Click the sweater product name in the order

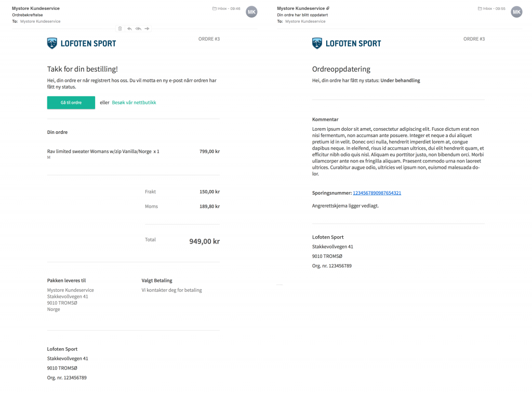click(x=99, y=152)
